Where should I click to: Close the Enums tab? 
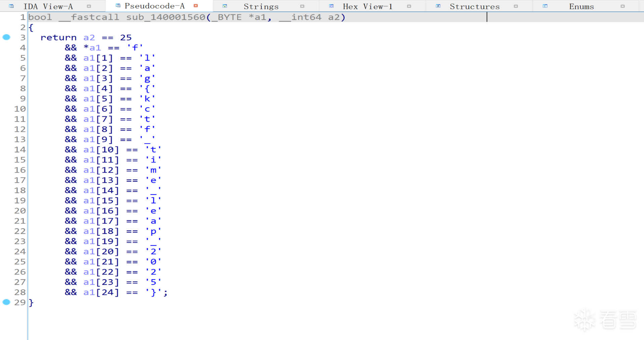[x=623, y=6]
